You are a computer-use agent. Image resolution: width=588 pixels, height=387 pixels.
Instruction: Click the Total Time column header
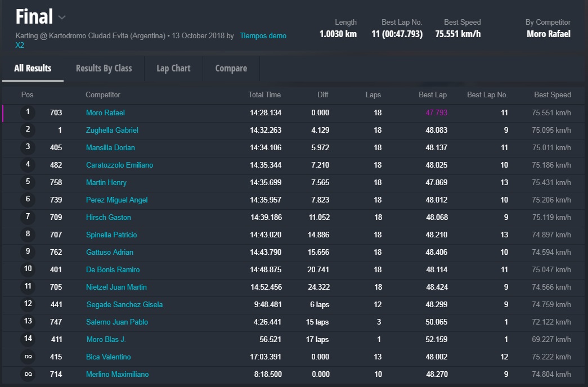click(264, 95)
